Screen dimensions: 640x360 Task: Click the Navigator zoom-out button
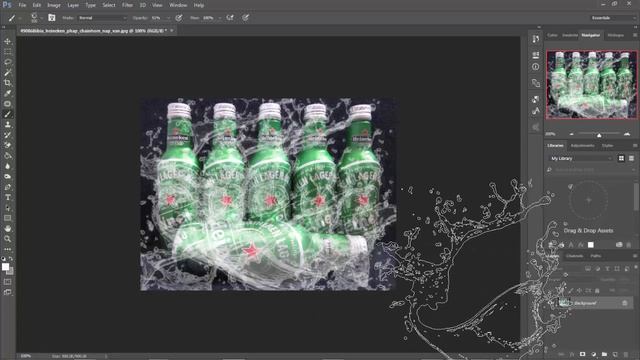tap(571, 134)
